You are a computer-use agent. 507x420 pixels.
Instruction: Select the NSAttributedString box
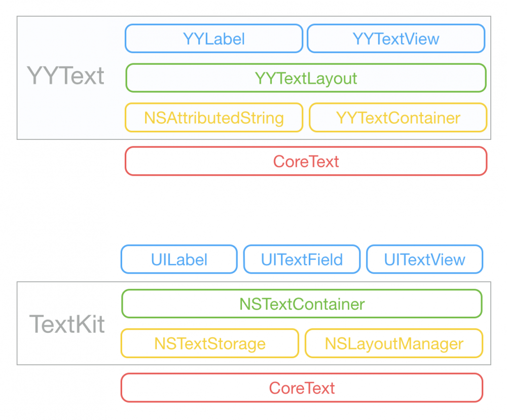[213, 118]
